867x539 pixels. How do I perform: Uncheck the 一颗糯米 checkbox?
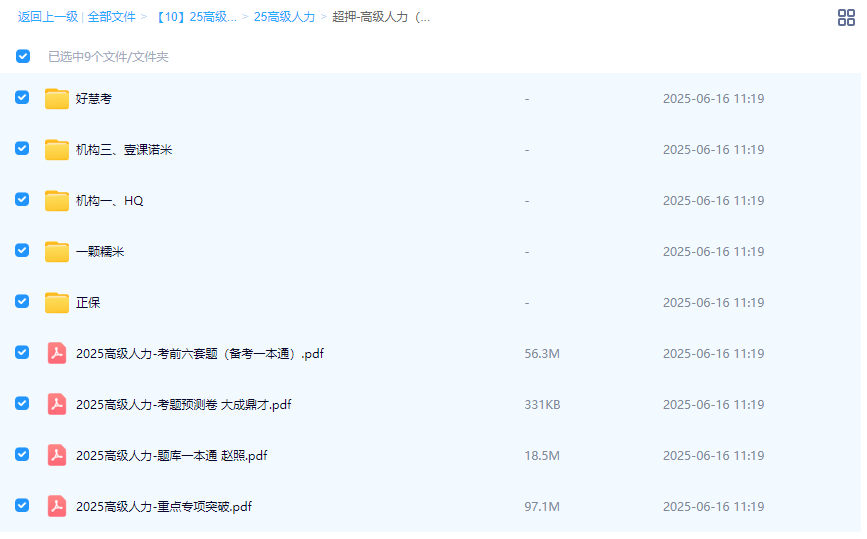coord(22,250)
